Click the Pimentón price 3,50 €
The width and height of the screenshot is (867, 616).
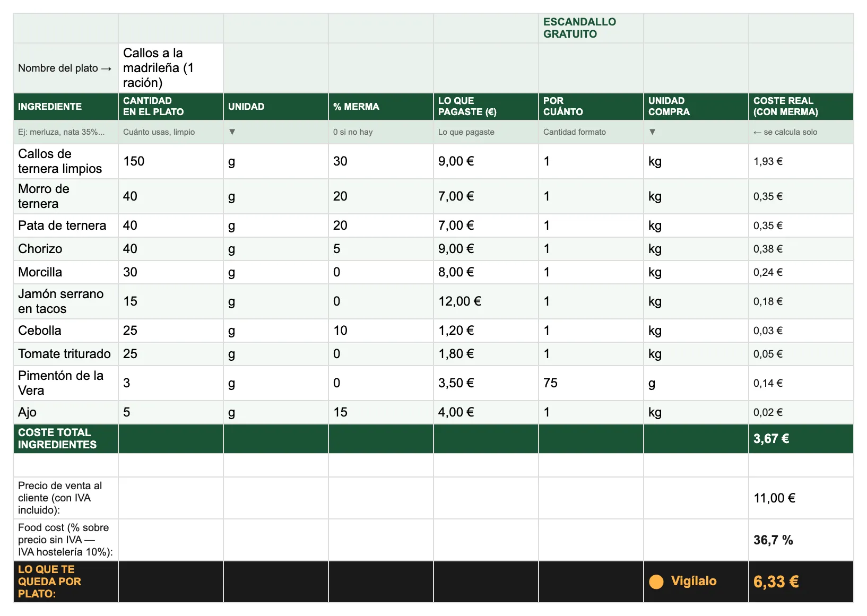coord(485,383)
